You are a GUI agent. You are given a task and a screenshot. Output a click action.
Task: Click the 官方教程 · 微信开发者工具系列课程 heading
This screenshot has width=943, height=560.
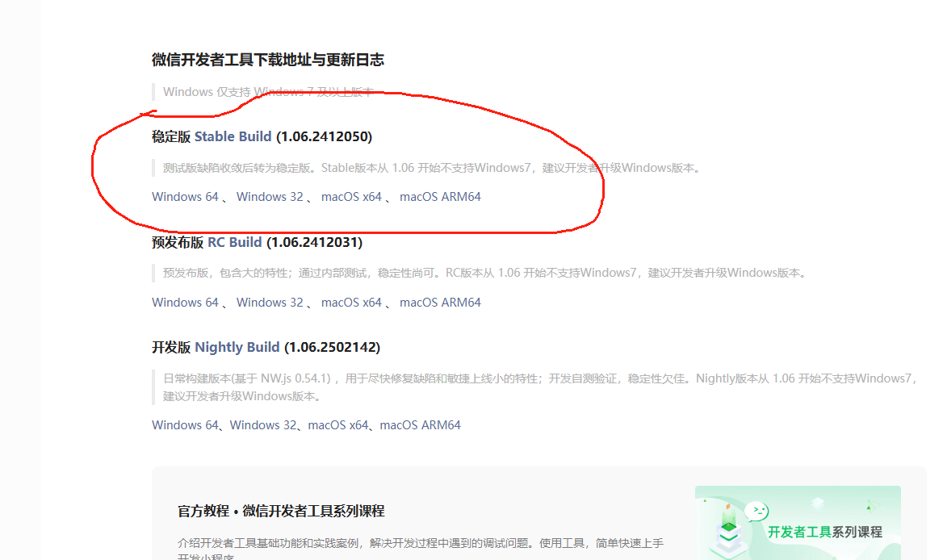281,512
